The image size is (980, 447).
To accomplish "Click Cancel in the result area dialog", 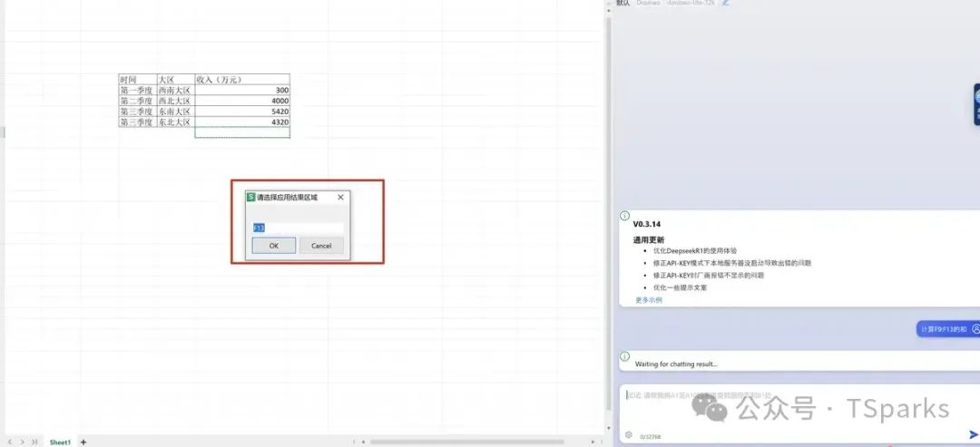I will tap(321, 246).
